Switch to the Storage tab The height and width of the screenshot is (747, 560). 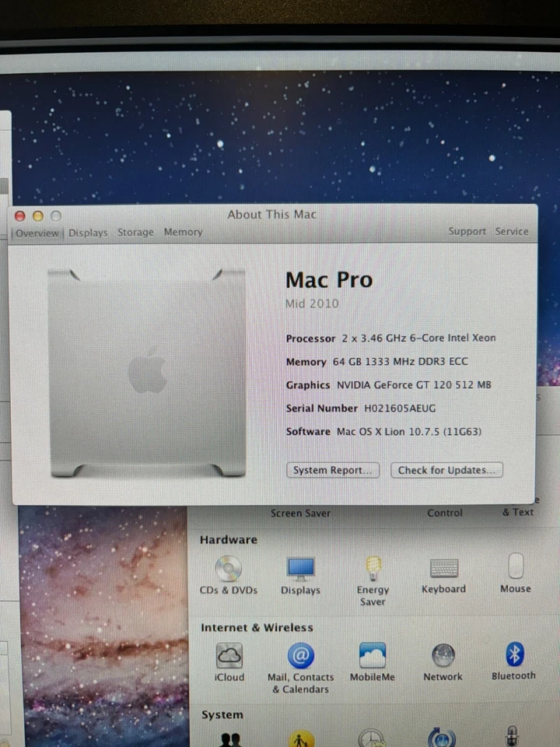(x=135, y=233)
